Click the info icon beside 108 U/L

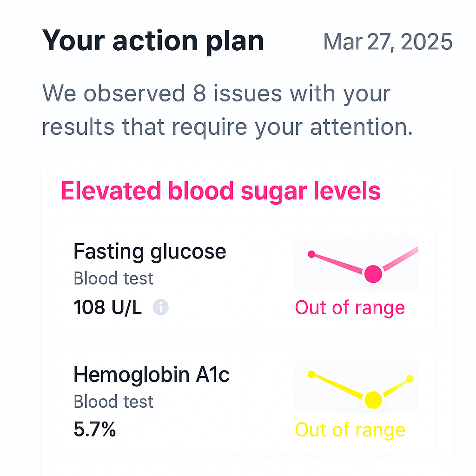click(160, 307)
